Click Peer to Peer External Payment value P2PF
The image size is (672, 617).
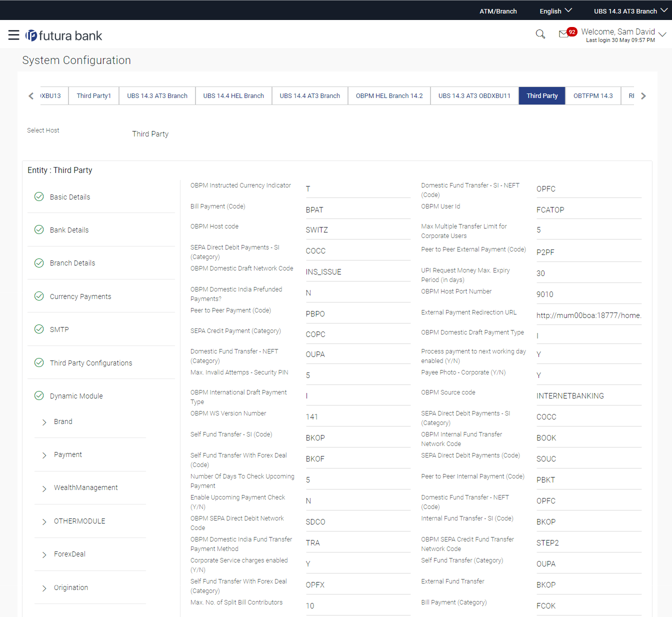click(x=589, y=252)
